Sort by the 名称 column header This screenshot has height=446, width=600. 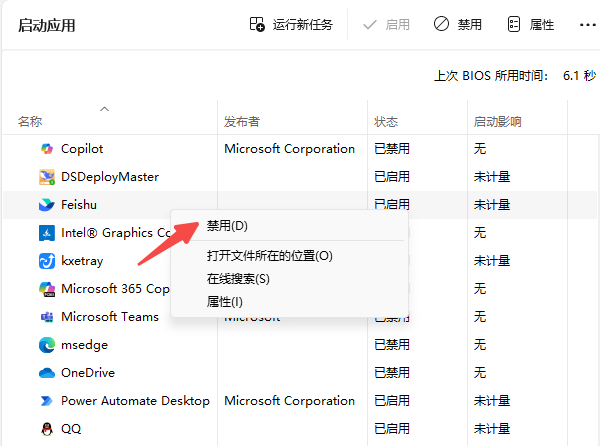point(30,122)
